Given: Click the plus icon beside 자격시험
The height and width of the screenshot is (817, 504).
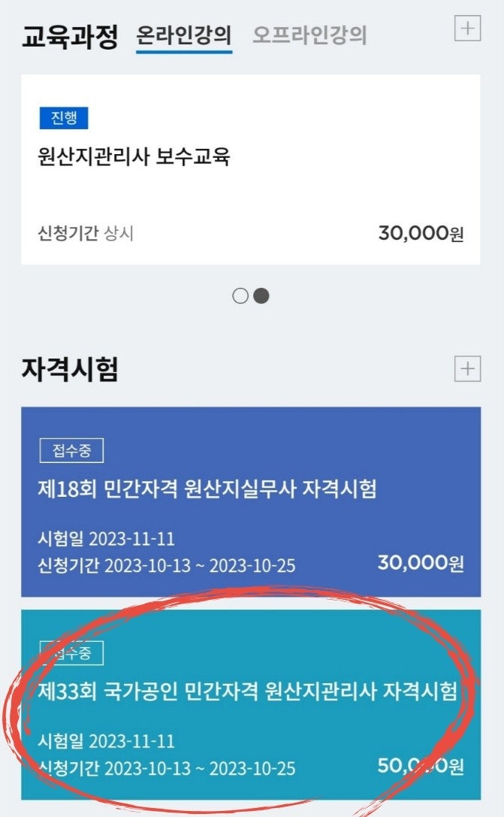Looking at the screenshot, I should click(x=468, y=369).
